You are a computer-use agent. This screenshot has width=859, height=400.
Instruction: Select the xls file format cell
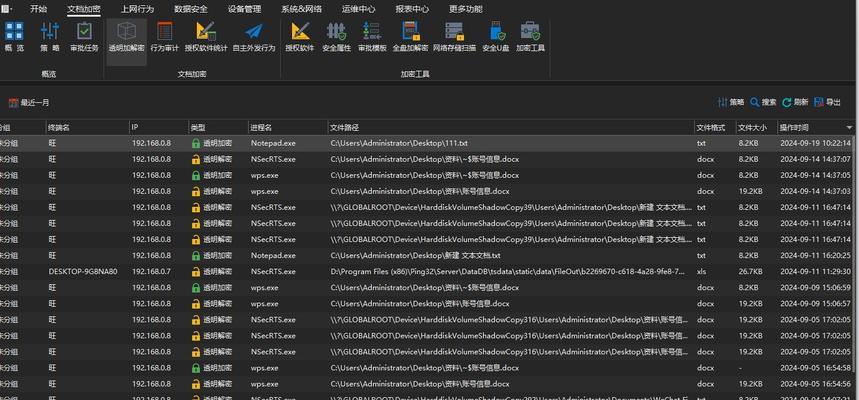(x=702, y=272)
